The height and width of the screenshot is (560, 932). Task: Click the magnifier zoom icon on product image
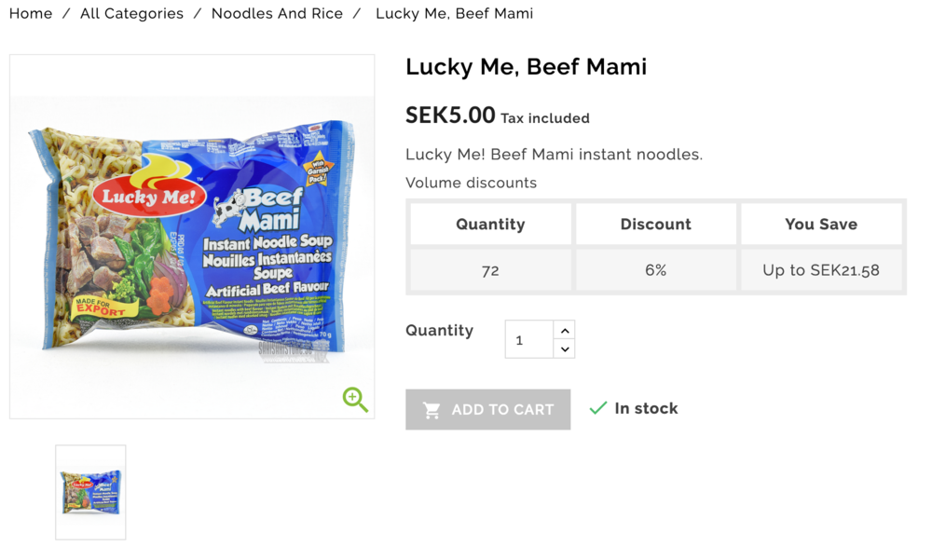click(x=355, y=400)
